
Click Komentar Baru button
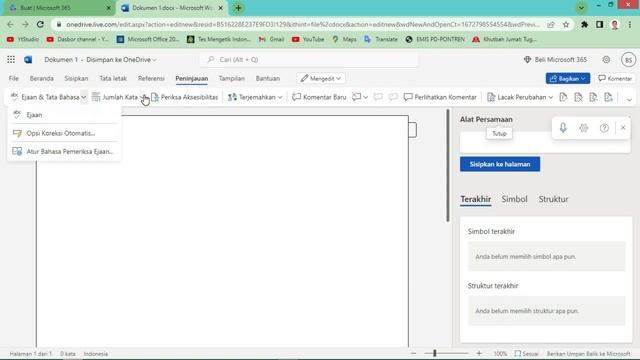click(319, 97)
